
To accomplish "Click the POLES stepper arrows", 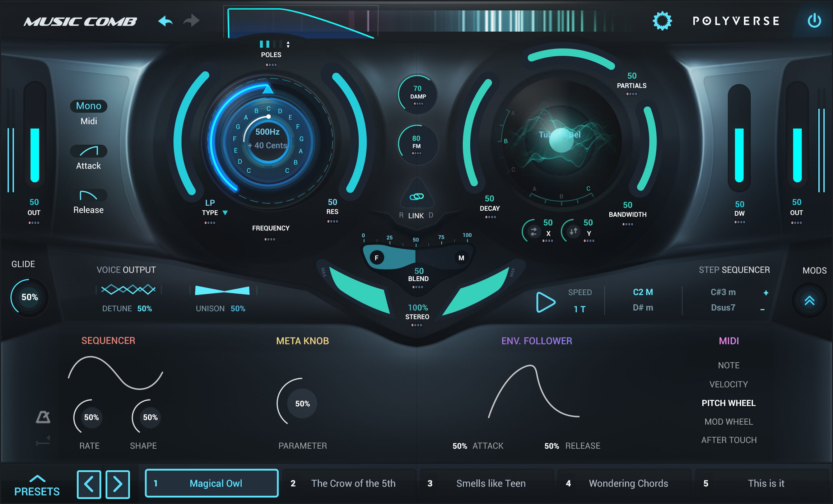I will pyautogui.click(x=288, y=45).
